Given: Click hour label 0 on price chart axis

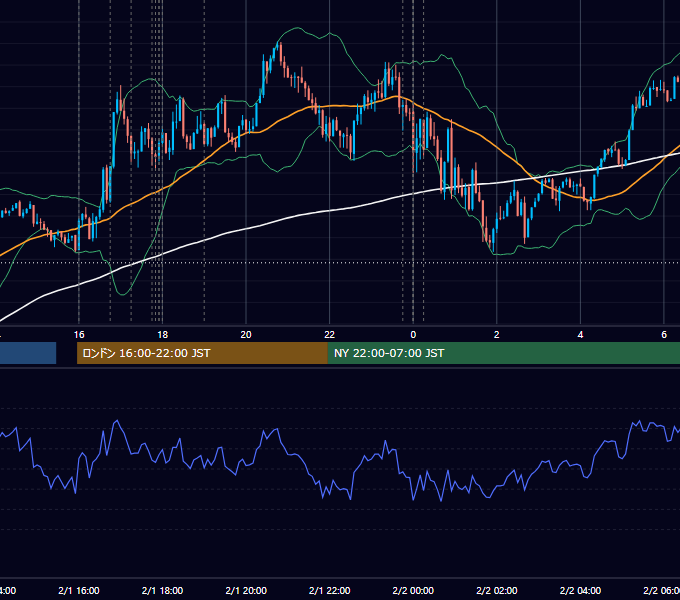Looking at the screenshot, I should (413, 335).
